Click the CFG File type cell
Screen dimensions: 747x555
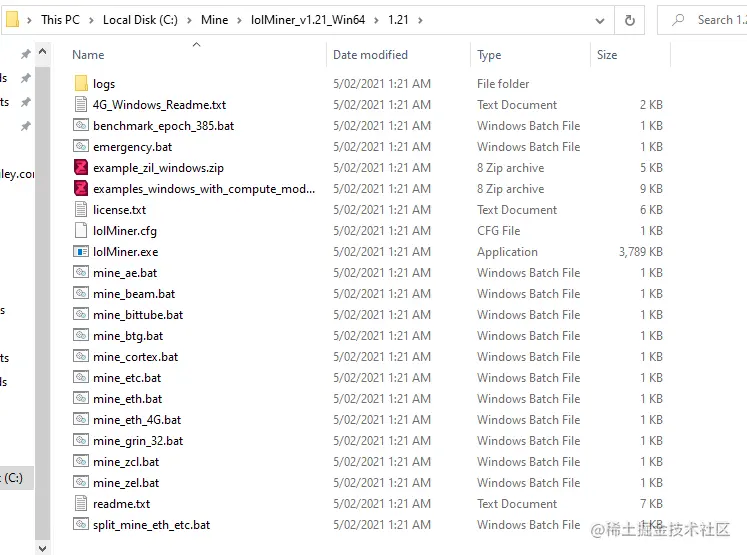[x=498, y=231]
